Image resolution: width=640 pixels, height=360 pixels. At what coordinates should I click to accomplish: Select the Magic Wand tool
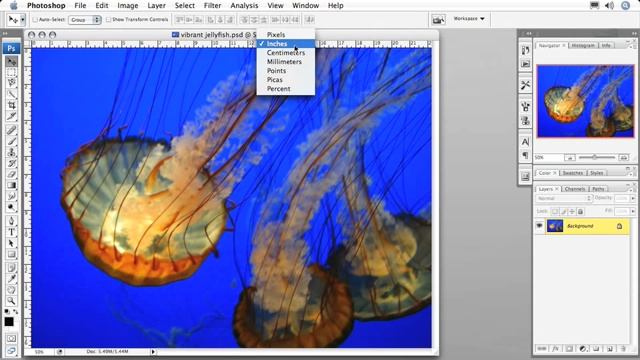pyautogui.click(x=11, y=94)
